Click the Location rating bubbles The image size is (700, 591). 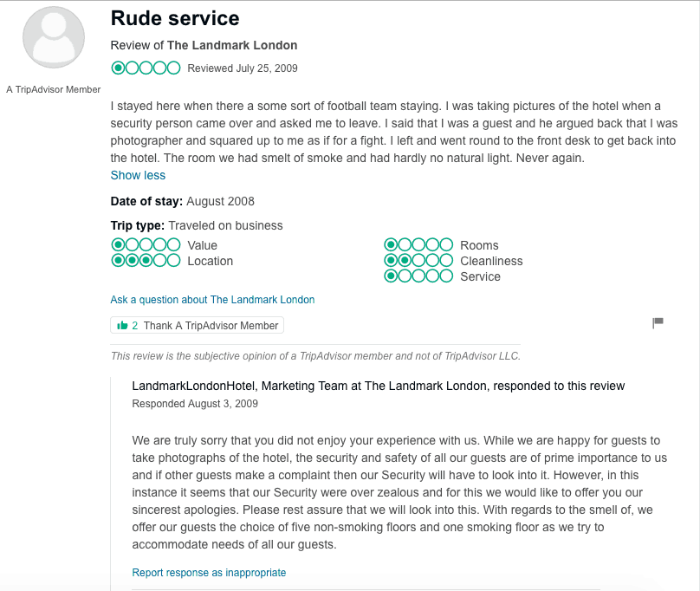[146, 261]
